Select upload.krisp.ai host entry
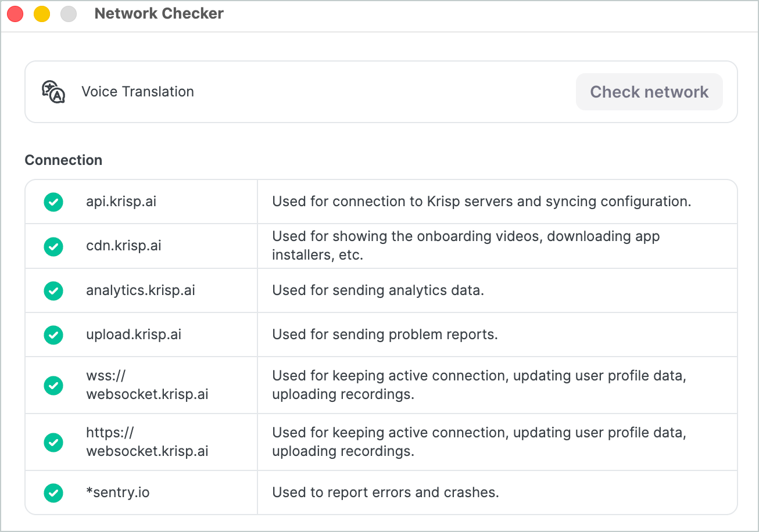This screenshot has width=759, height=532. [x=133, y=335]
